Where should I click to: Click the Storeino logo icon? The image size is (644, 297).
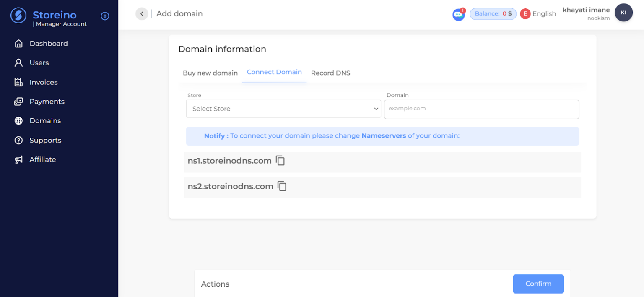point(18,16)
